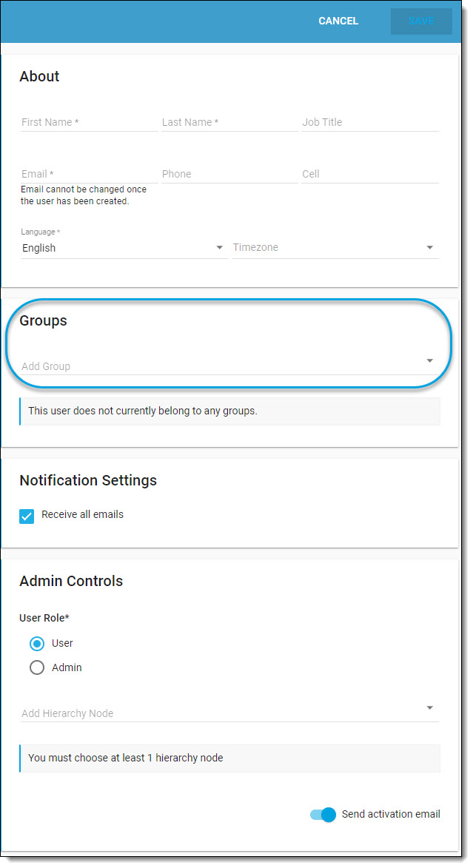Click the SAVE button

tap(421, 21)
